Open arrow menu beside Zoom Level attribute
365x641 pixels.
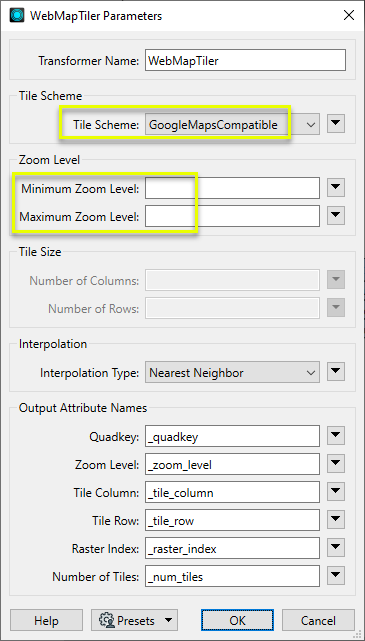pos(336,464)
